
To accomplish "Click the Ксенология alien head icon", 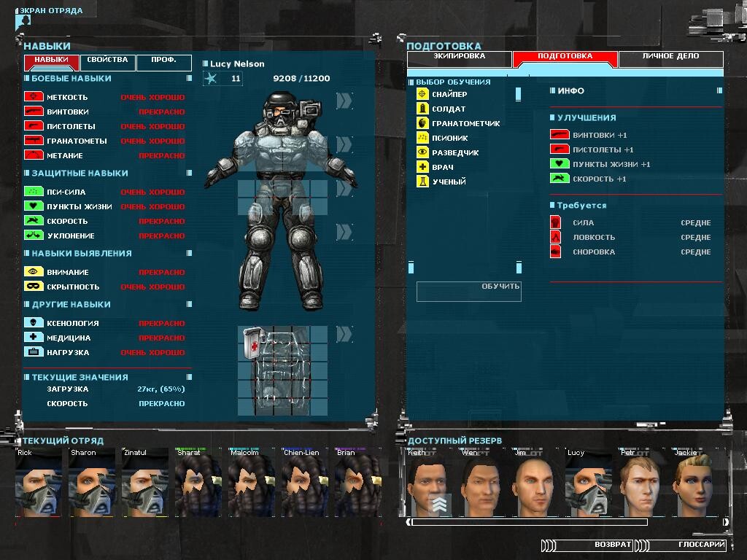I will pos(34,323).
